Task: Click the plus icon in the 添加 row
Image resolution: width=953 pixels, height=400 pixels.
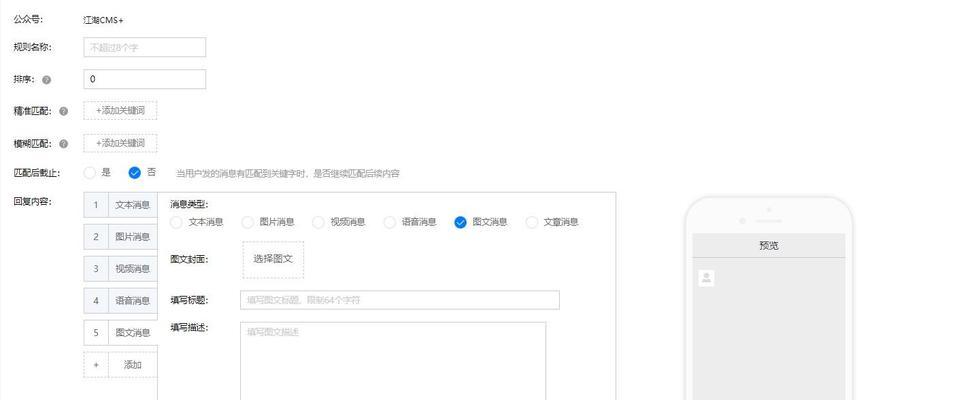Action: (96, 365)
